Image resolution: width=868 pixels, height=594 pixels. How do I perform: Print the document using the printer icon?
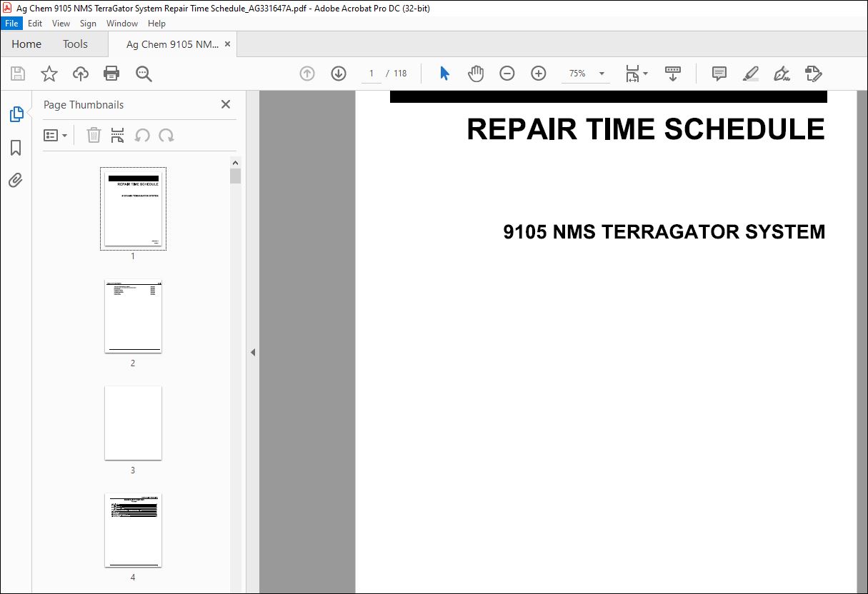(x=111, y=74)
